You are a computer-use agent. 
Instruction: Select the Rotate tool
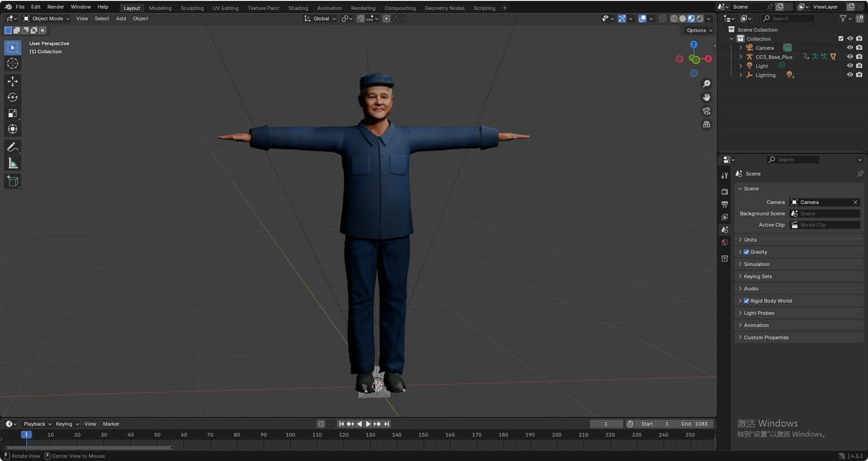[x=12, y=97]
